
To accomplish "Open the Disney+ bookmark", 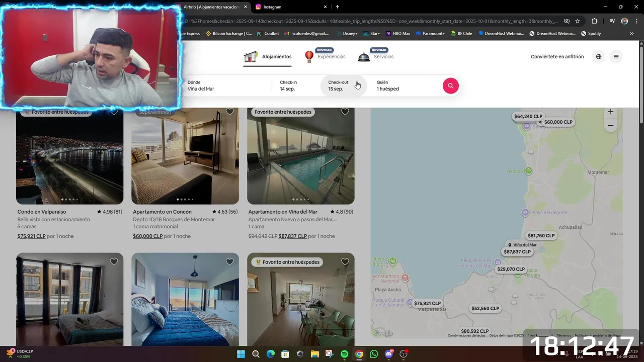I will coord(346,34).
